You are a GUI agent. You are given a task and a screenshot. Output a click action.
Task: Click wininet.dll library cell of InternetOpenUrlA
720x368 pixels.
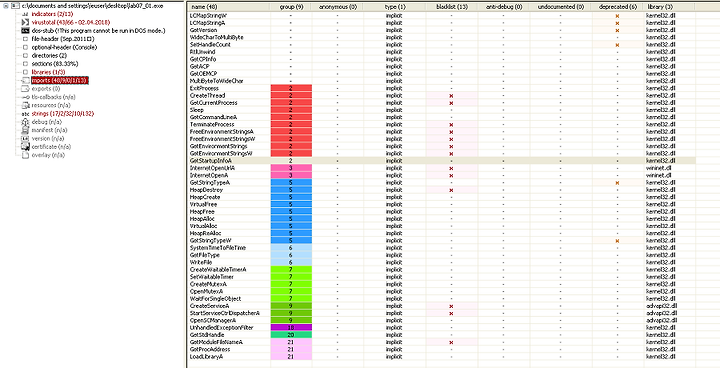[659, 168]
